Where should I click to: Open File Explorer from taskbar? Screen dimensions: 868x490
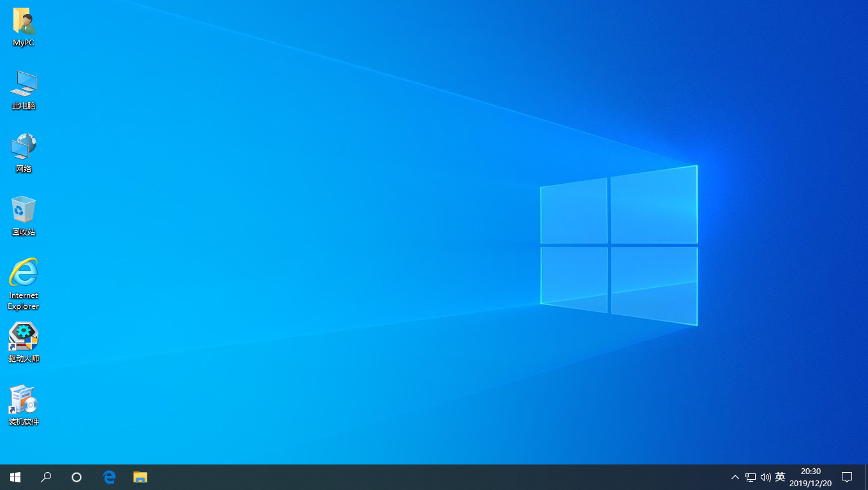point(140,477)
